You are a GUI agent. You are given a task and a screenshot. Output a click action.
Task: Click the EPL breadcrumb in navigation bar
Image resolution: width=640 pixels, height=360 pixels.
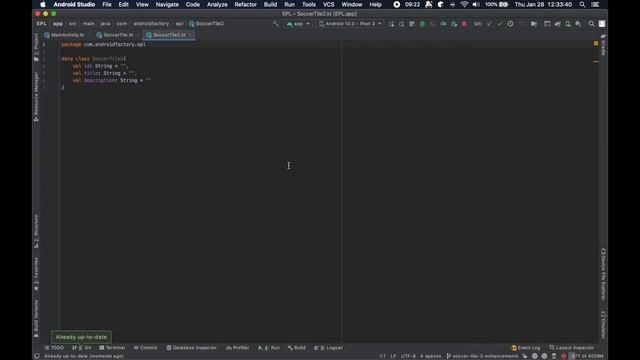(42, 24)
